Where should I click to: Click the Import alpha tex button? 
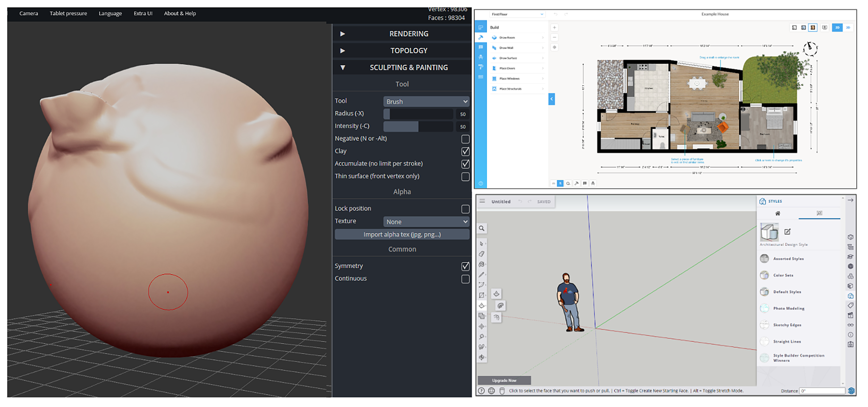coord(402,234)
